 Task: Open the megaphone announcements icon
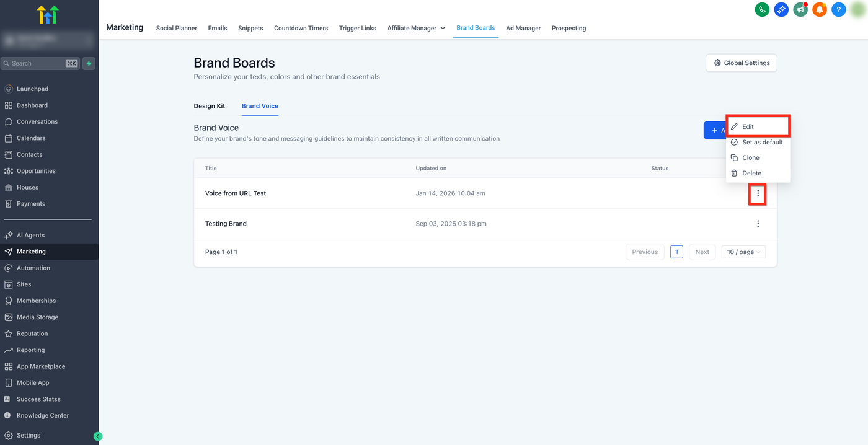[x=800, y=9]
